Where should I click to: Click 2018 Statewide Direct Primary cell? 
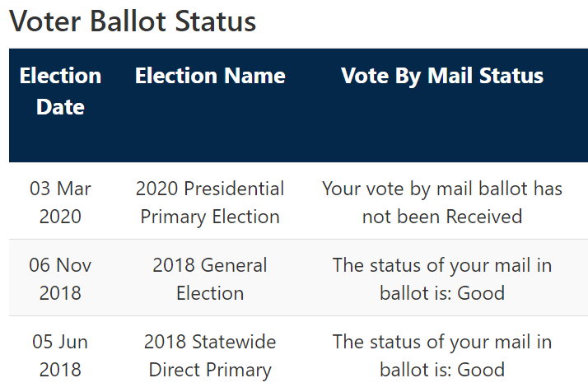point(210,356)
